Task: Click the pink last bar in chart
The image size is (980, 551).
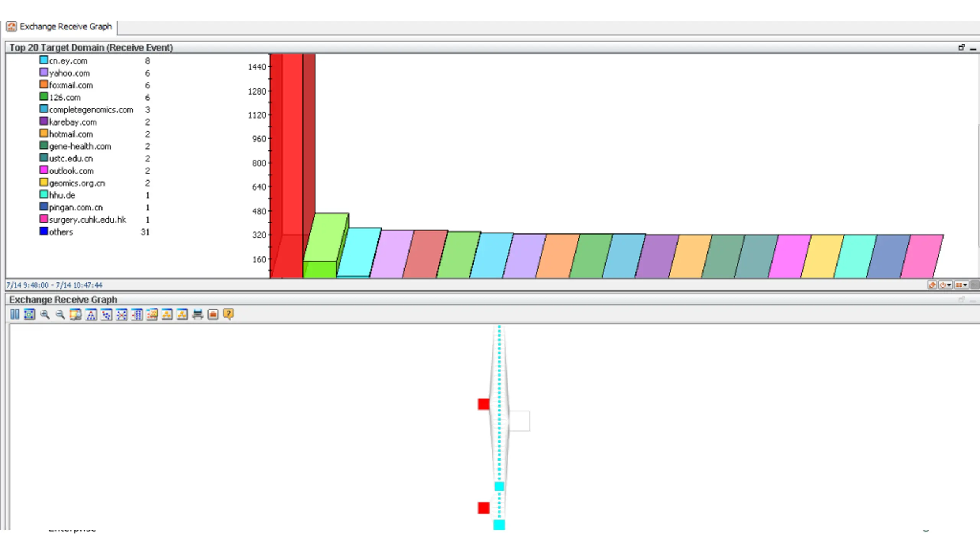Action: tap(923, 256)
